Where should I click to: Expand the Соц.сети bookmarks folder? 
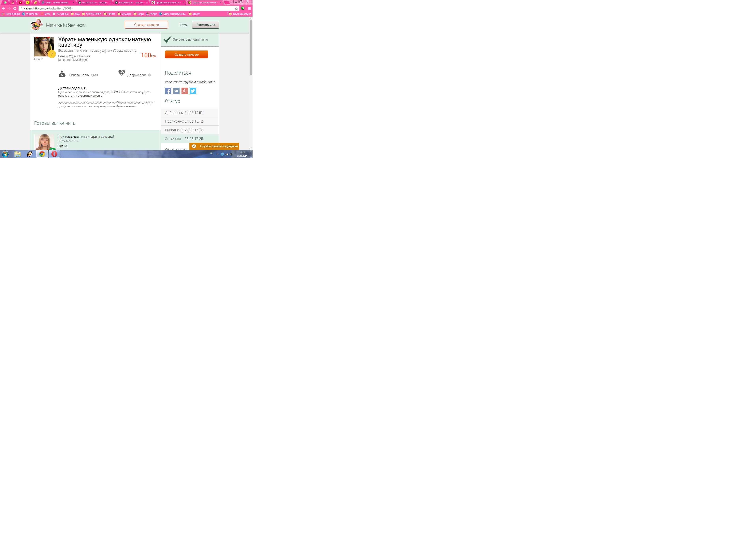click(124, 14)
